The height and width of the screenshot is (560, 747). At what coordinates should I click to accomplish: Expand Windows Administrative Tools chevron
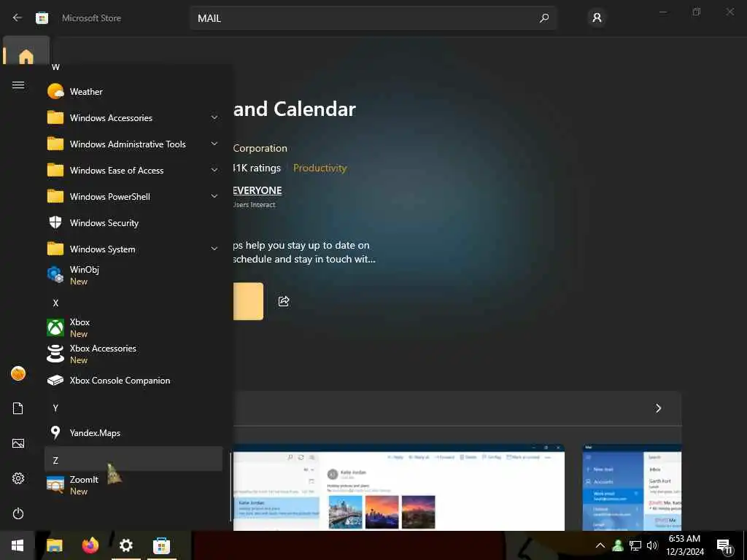pos(214,144)
